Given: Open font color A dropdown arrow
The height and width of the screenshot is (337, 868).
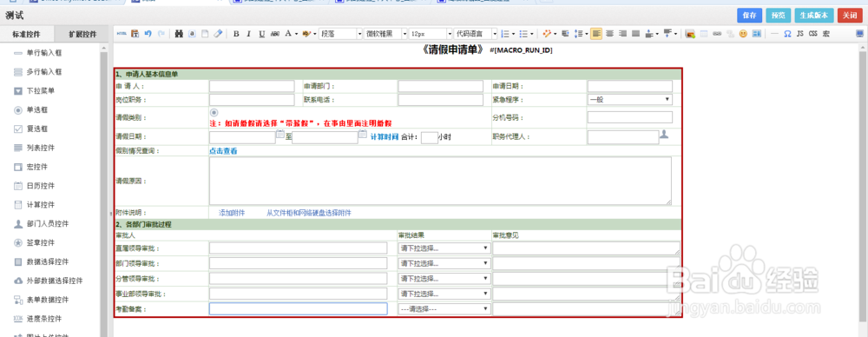Looking at the screenshot, I should (296, 35).
